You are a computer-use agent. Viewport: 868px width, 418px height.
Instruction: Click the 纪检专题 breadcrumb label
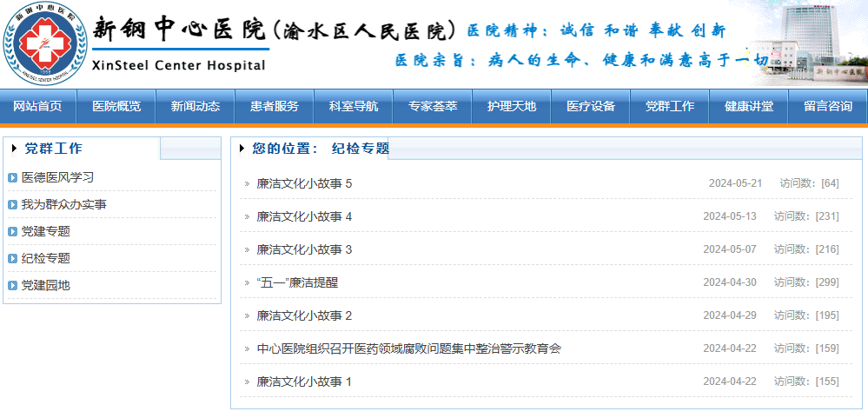361,149
